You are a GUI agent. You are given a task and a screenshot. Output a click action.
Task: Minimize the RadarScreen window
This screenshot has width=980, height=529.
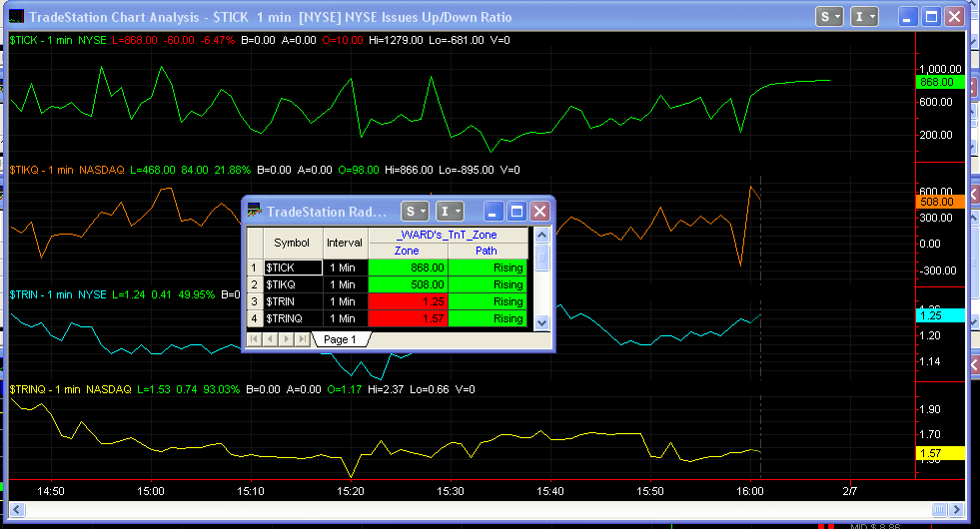(493, 211)
